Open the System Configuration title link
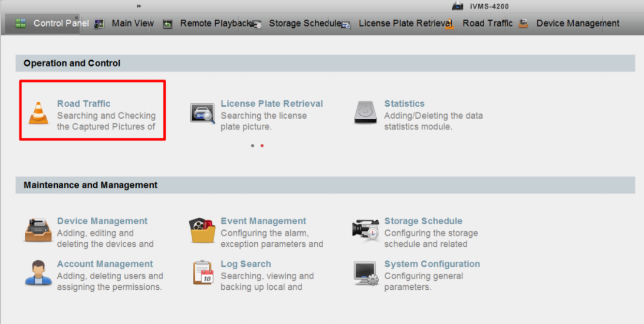This screenshot has width=644, height=324. click(432, 264)
